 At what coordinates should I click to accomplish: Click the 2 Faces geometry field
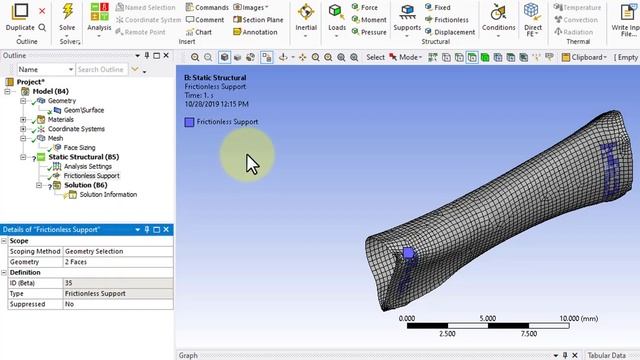(118, 262)
